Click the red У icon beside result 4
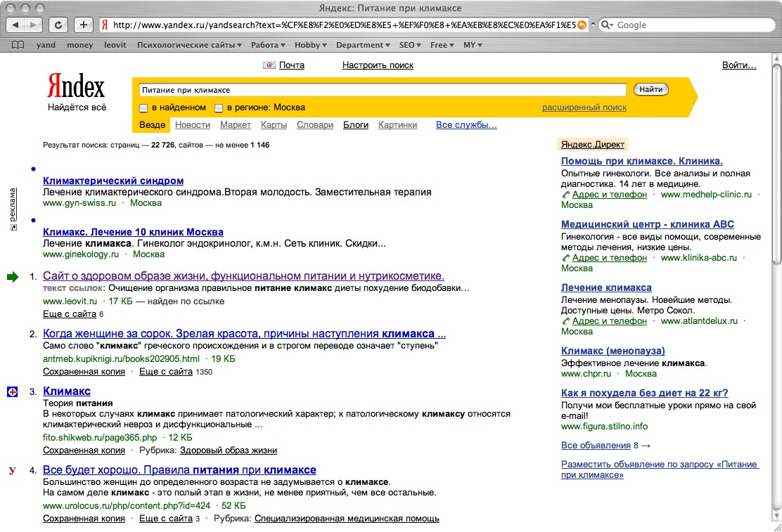782x532 pixels. [13, 470]
